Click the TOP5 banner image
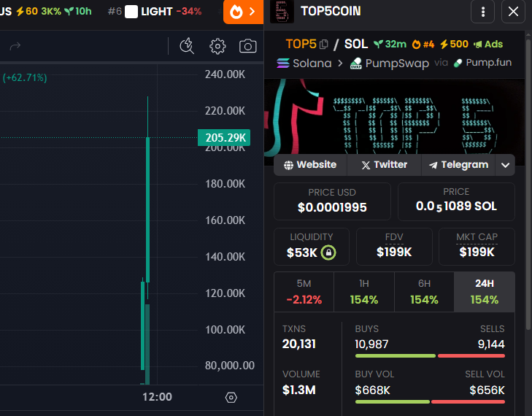Screen dimensions: 532x416 tap(394, 118)
